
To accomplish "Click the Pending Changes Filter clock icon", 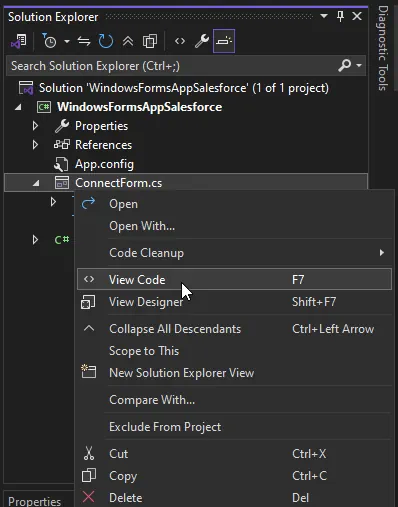I will point(49,41).
